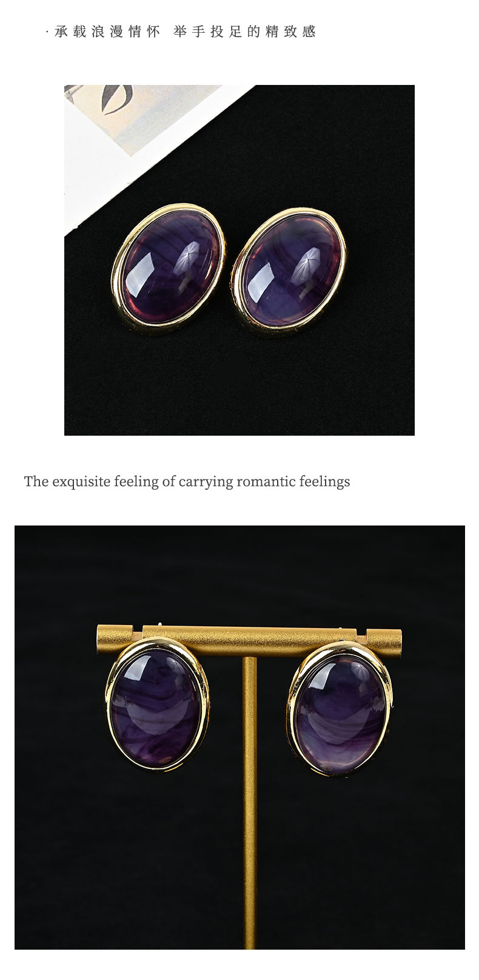This screenshot has width=479, height=980.
Task: Click the word "romantic" in caption
Action: pos(266,482)
